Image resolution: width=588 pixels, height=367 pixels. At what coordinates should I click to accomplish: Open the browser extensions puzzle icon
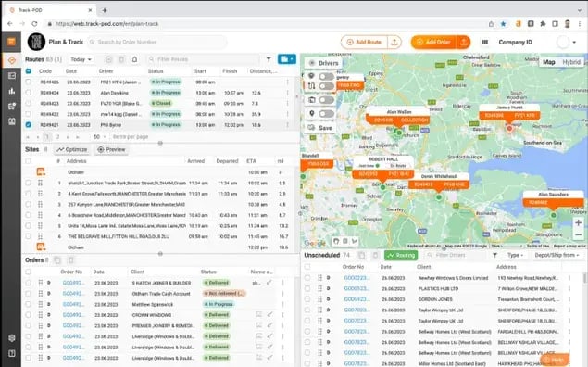pyautogui.click(x=543, y=24)
